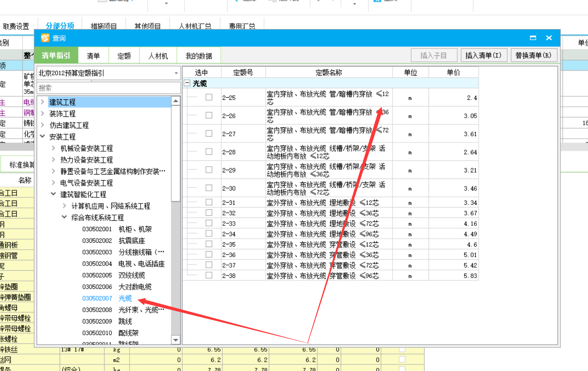Viewport: 588px width, 371px height.
Task: Collapse the 综合布线系统工程 node
Action: click(65, 217)
